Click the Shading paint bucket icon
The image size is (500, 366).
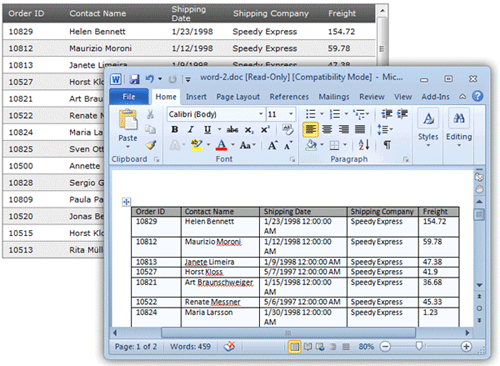coord(311,145)
